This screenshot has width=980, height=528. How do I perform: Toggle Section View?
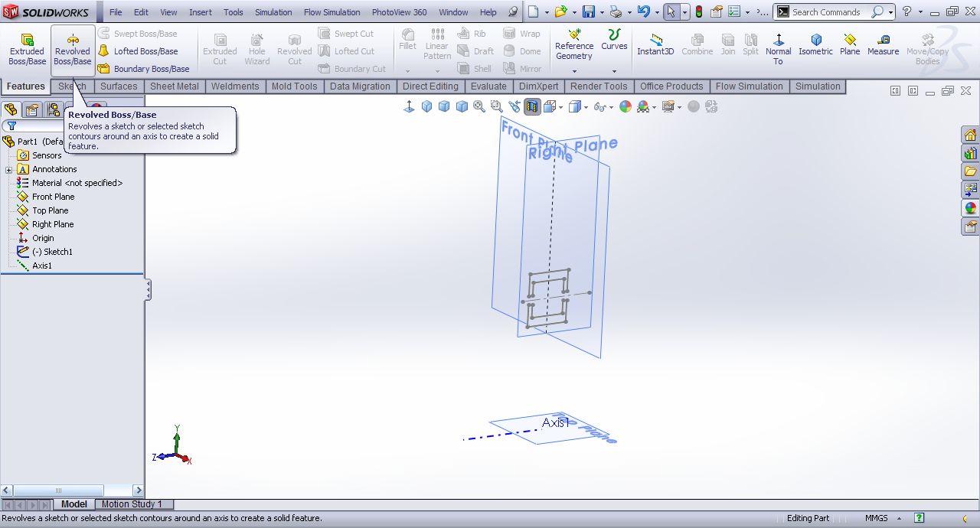click(x=532, y=106)
